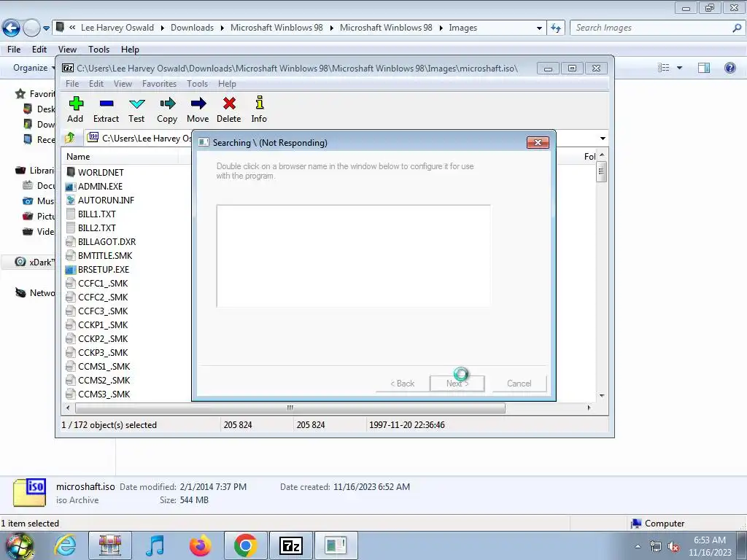The image size is (747, 560).
Task: Open the media player music note icon
Action: tap(155, 545)
